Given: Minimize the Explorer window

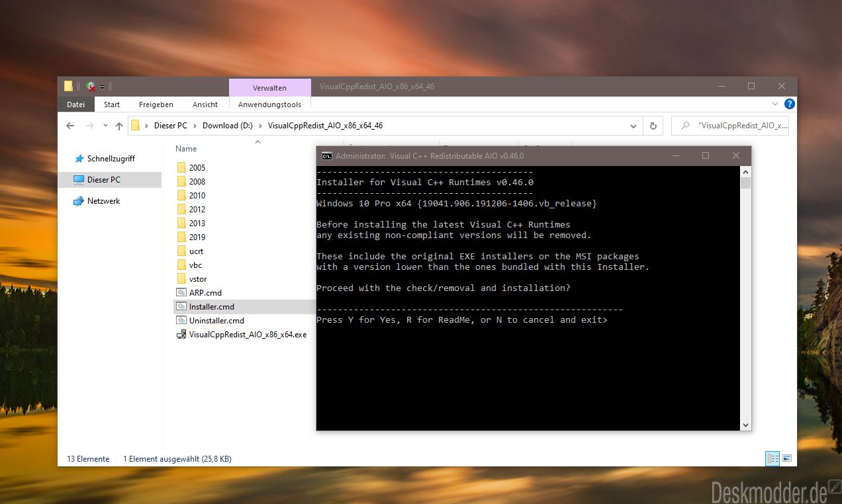Looking at the screenshot, I should [721, 87].
